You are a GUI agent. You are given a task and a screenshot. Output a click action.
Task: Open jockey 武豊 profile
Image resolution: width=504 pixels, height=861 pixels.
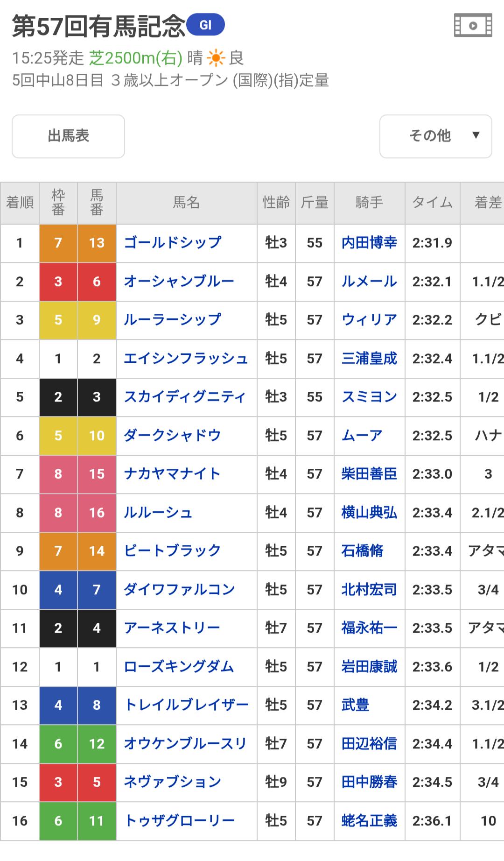(x=355, y=705)
